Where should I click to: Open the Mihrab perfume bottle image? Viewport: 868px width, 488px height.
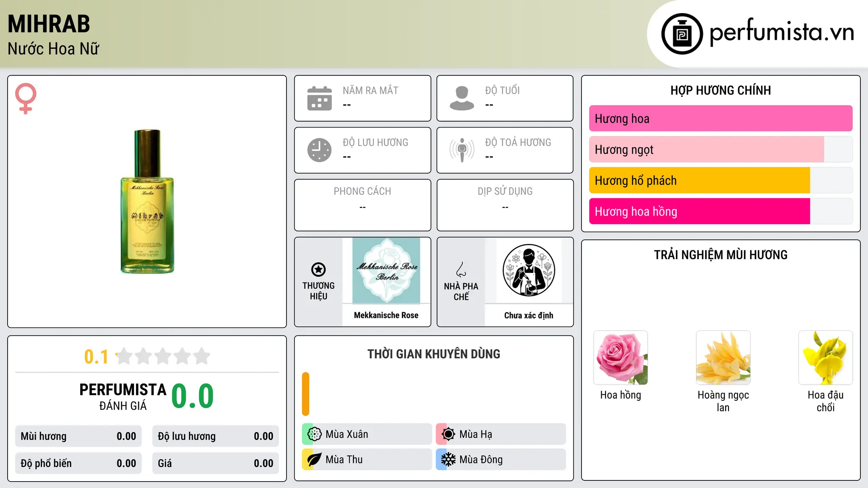[147, 201]
